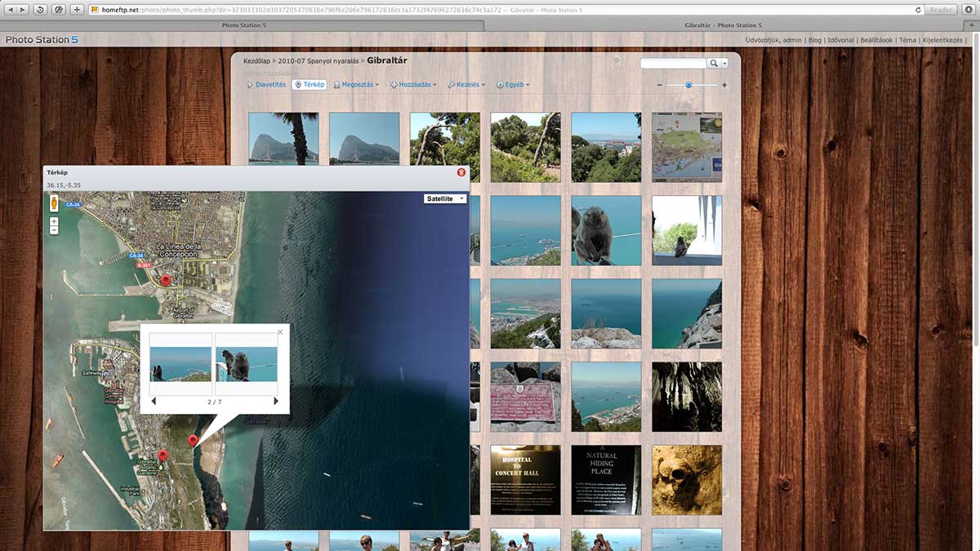980x551 pixels.
Task: Start slideshow with Diavetítés
Action: [x=266, y=85]
